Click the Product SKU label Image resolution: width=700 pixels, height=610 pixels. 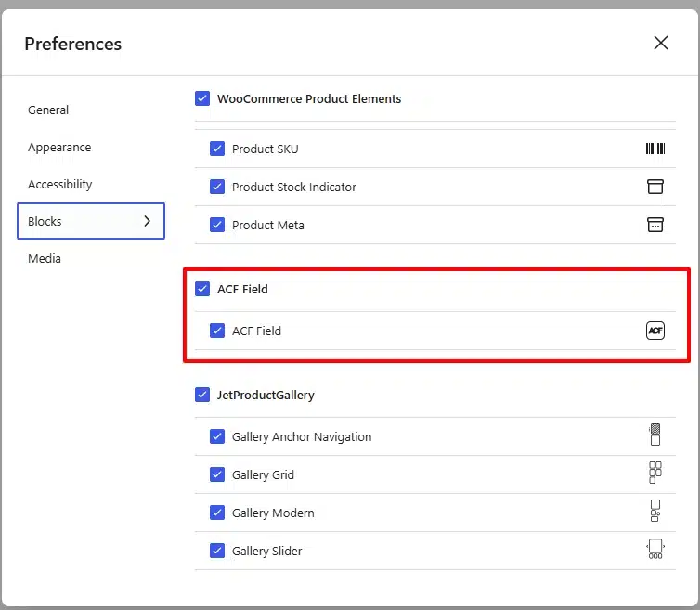point(266,149)
